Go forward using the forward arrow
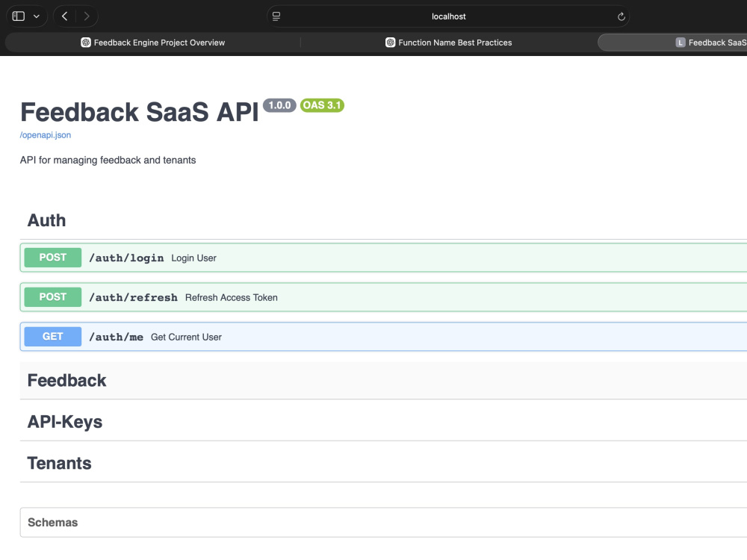Viewport: 747px width, 560px height. click(x=86, y=16)
